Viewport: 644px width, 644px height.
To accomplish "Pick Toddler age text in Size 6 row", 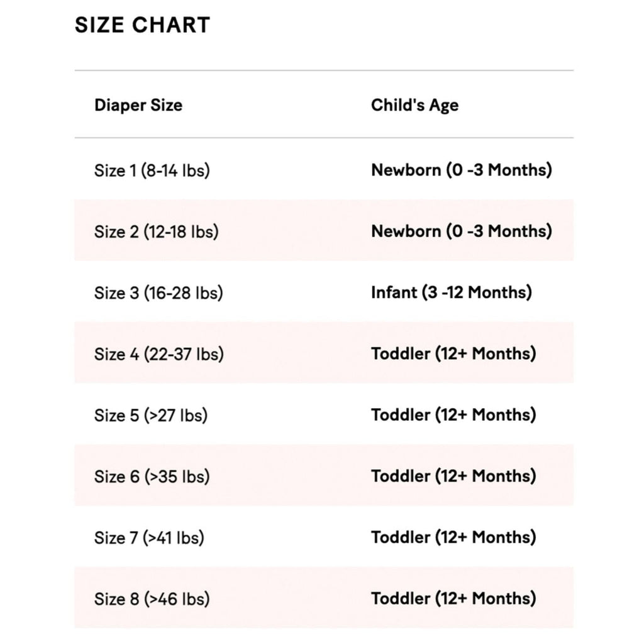I will [x=453, y=476].
